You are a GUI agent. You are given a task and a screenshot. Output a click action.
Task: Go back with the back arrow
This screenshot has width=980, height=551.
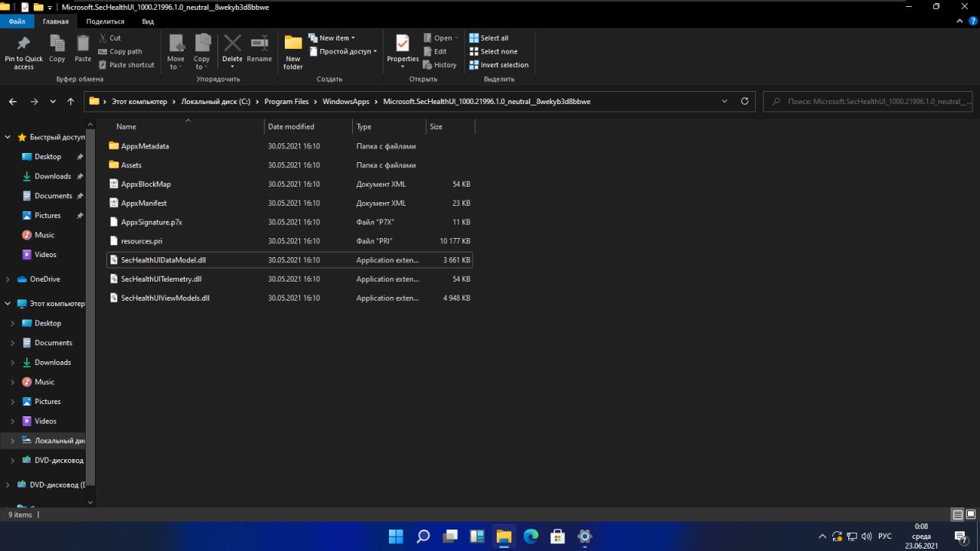pyautogui.click(x=13, y=101)
